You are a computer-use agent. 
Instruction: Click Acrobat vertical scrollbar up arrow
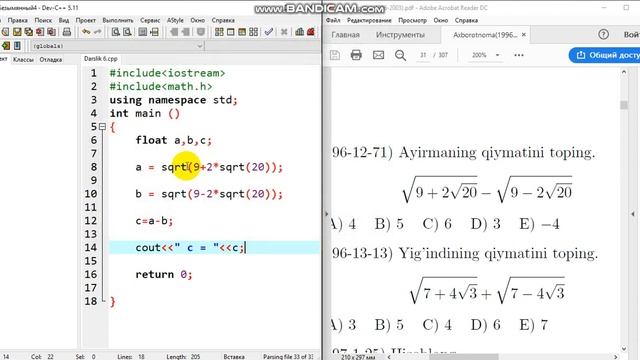[624, 72]
